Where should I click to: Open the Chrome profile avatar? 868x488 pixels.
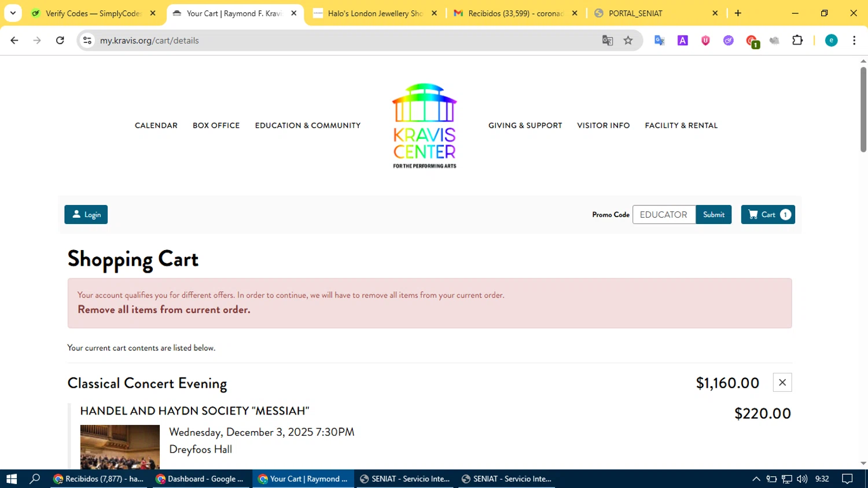pyautogui.click(x=831, y=41)
